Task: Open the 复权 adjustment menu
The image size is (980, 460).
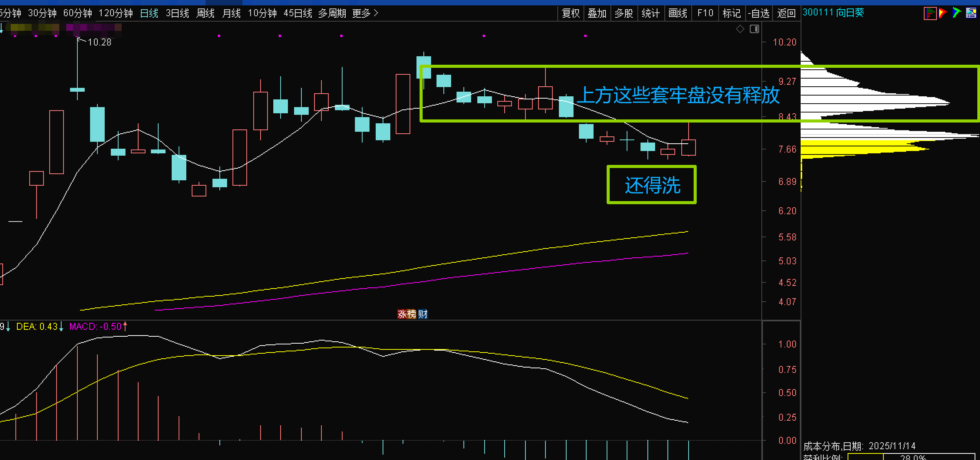Action: pos(570,13)
